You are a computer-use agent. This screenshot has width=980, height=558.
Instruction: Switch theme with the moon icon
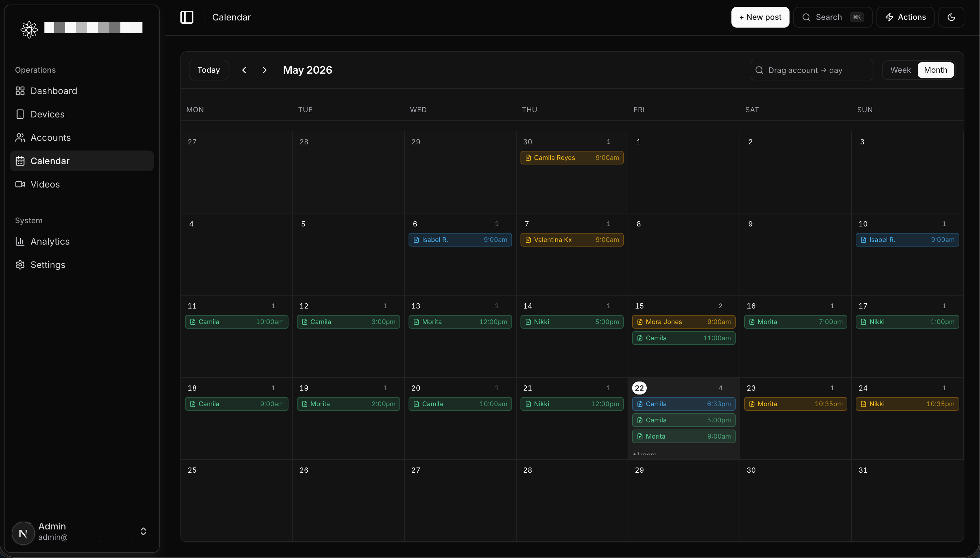coord(951,17)
